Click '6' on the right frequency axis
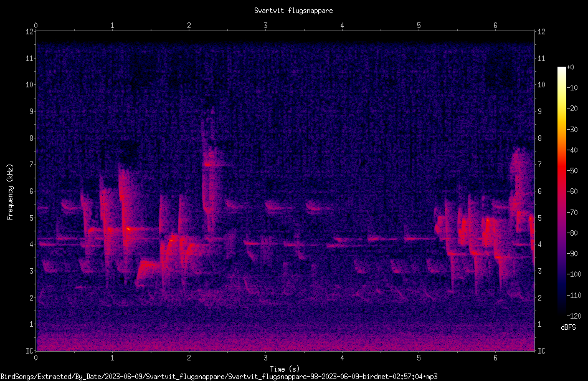 [539, 191]
